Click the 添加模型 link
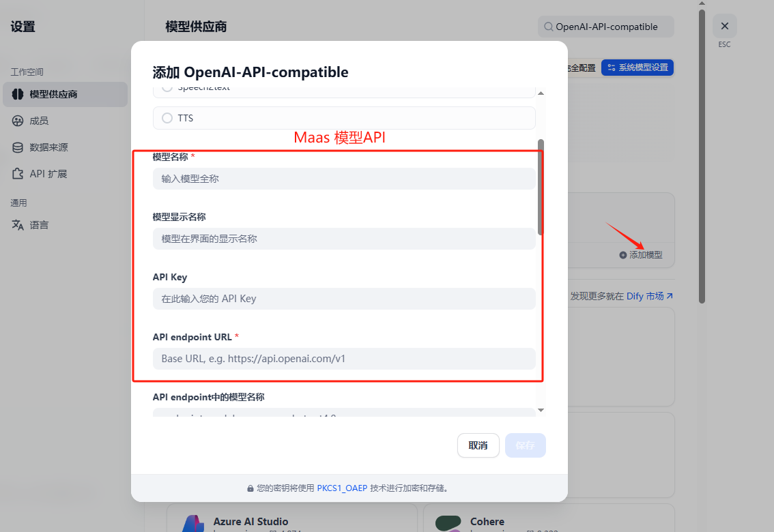 (x=641, y=255)
